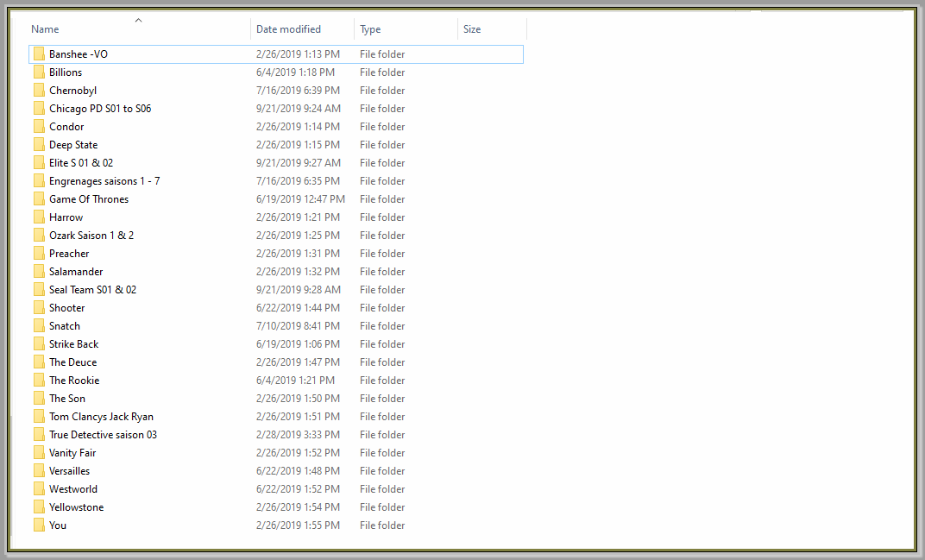Select the Chernobyl folder icon

[x=39, y=91]
